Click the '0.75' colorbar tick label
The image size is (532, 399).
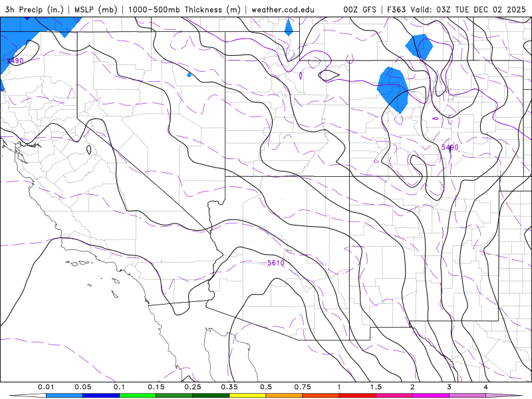click(x=303, y=387)
